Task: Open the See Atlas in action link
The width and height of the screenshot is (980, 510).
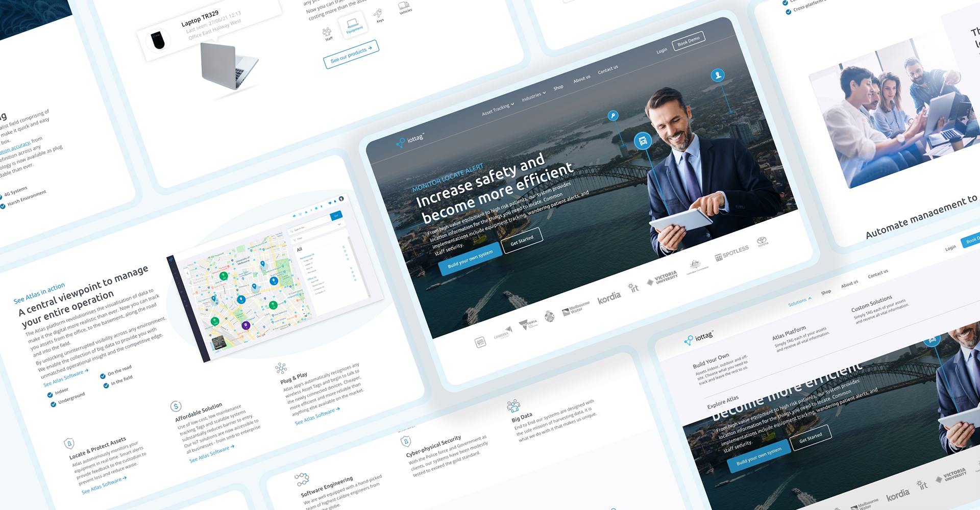Action: coord(39,293)
